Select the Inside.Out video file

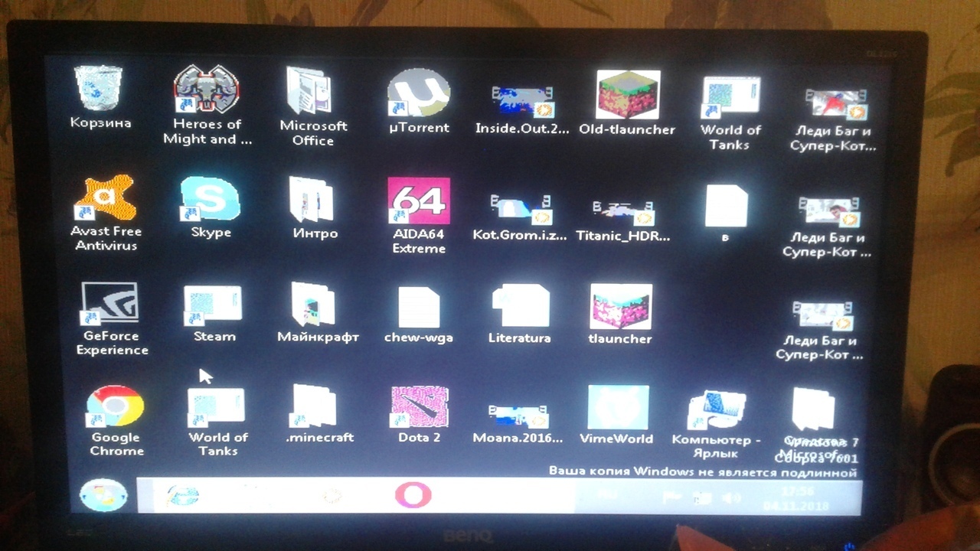pyautogui.click(x=521, y=99)
